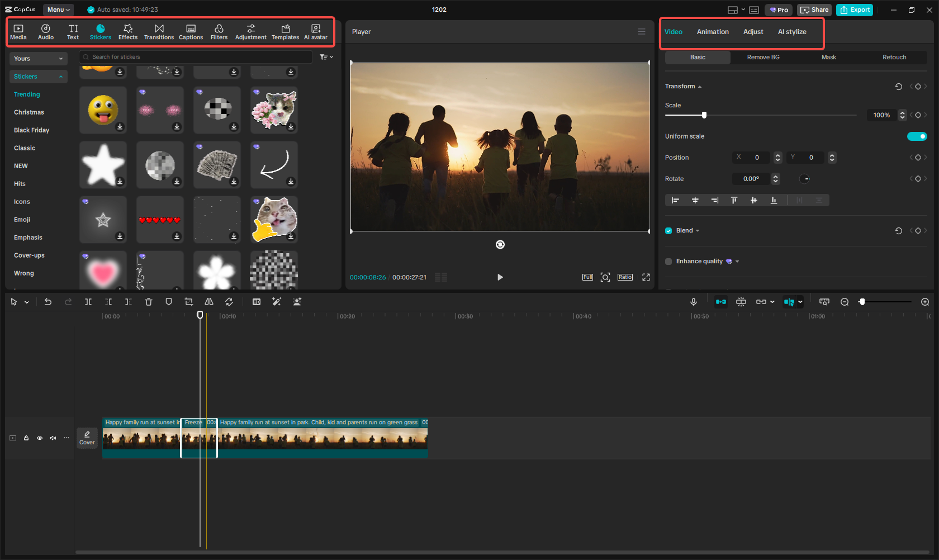The image size is (939, 560).
Task: Open the Captions tool
Action: [191, 31]
